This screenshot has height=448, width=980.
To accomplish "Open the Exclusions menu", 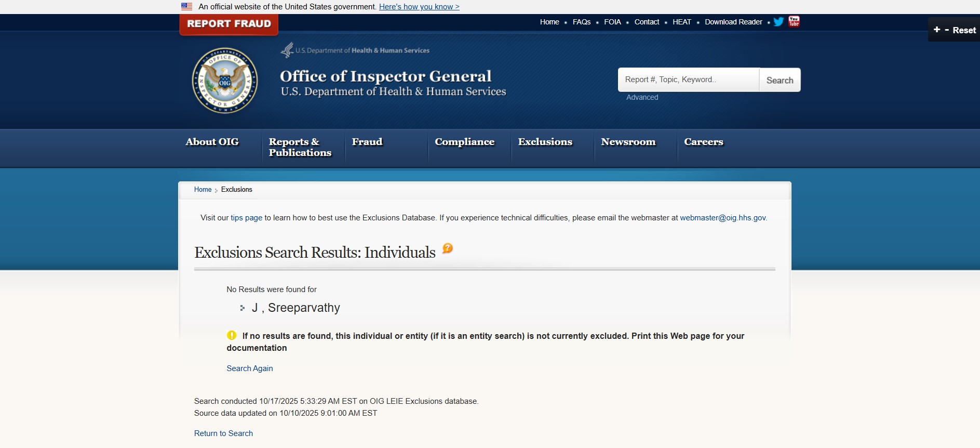I will 545,142.
